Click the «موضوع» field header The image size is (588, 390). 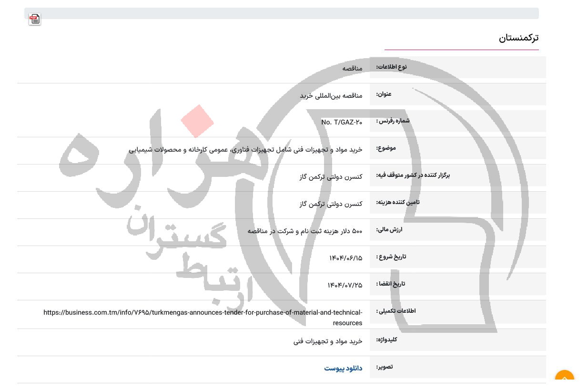point(386,148)
